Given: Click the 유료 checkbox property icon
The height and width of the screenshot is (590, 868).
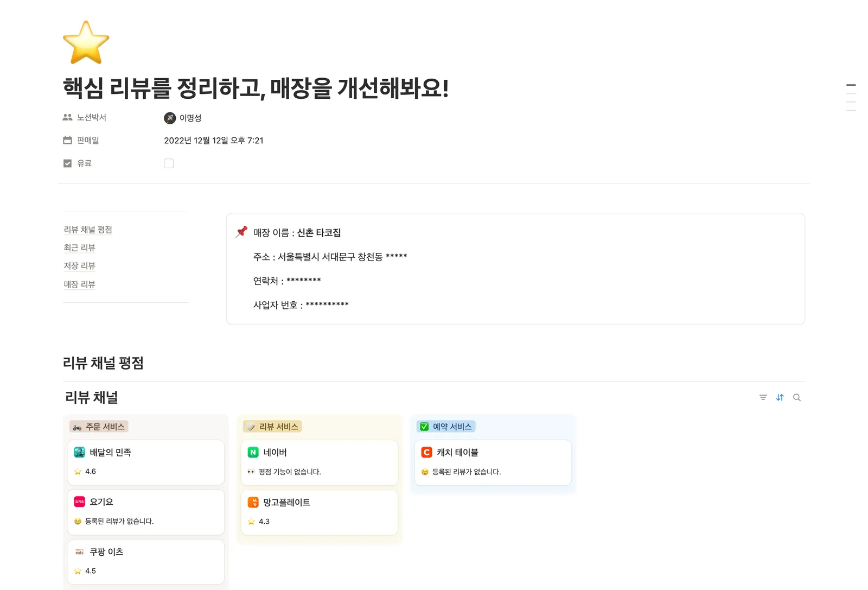Looking at the screenshot, I should [67, 163].
